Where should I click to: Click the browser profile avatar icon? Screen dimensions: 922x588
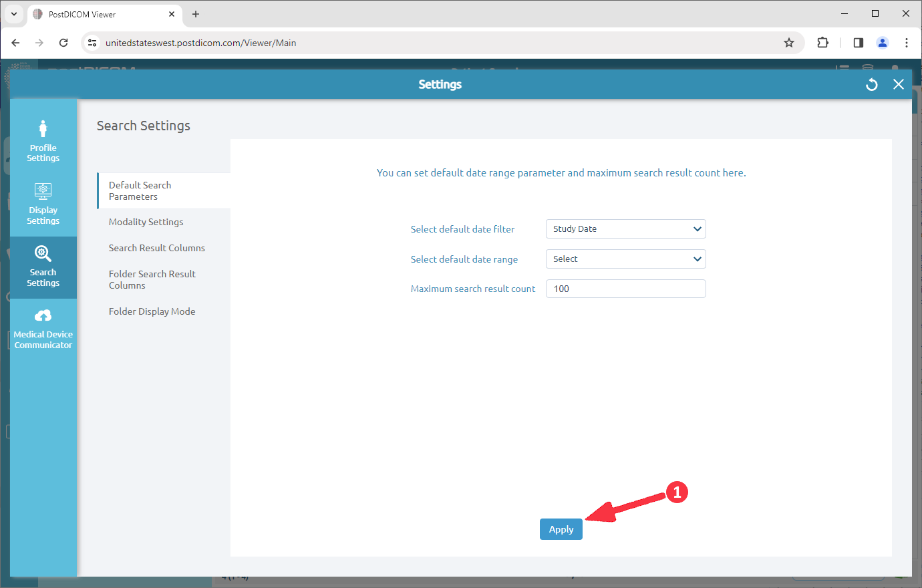coord(882,42)
